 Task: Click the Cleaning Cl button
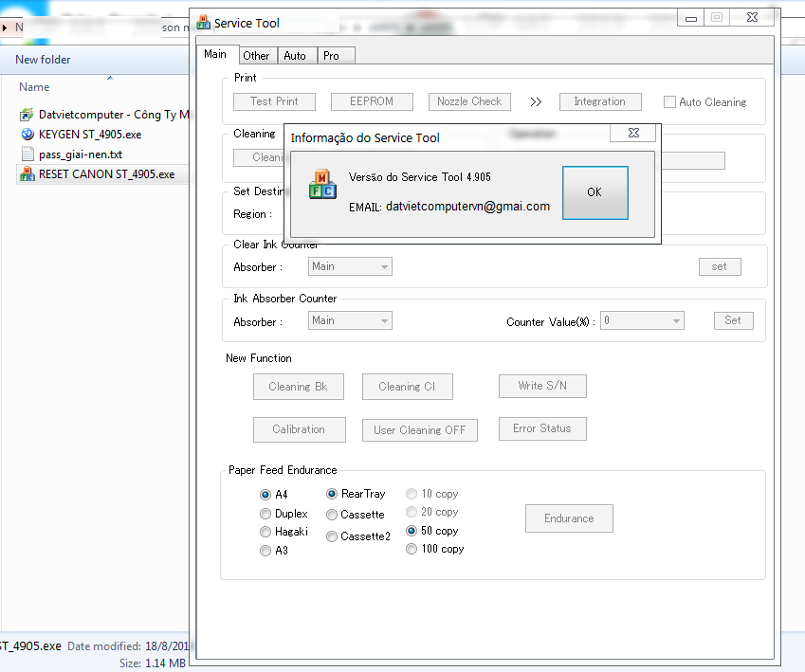pos(408,387)
